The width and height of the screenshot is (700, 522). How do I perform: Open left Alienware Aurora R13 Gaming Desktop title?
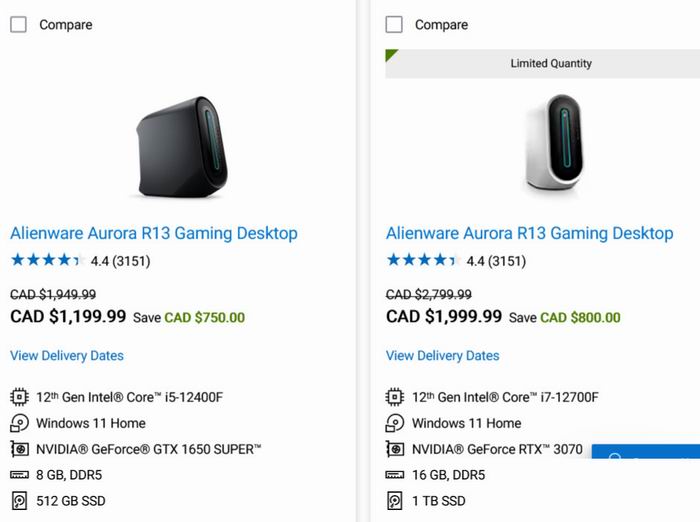point(154,233)
